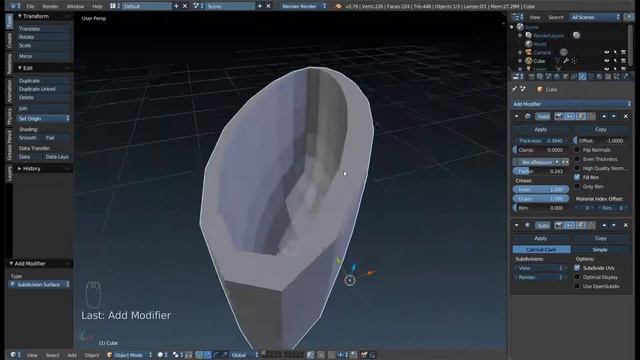The image size is (640, 360).
Task: Open the Render camera properties tab
Action: tap(531, 76)
